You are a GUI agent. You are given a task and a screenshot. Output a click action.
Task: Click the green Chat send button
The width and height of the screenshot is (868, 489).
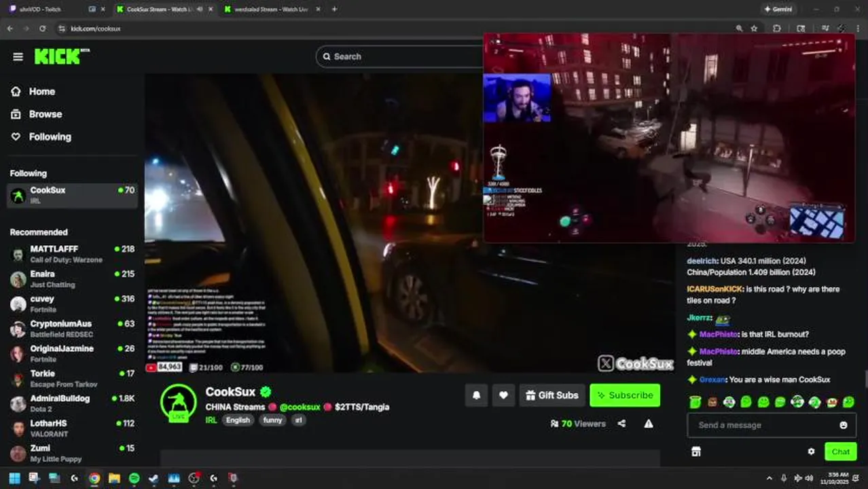840,452
